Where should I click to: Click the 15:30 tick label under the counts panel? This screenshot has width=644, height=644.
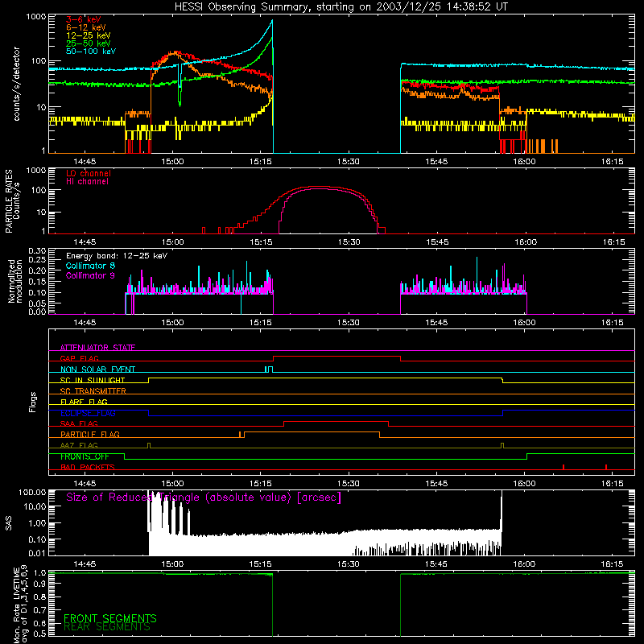point(349,162)
